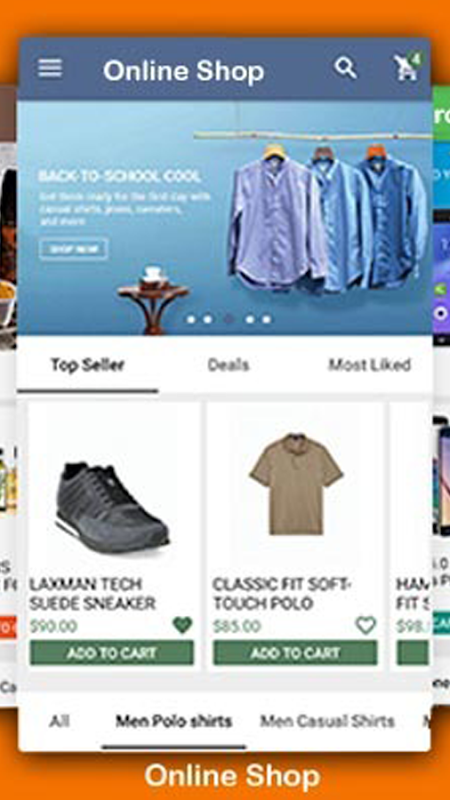Open the Back-to-School Cool banner
Image resolution: width=450 pixels, height=800 pixels.
coord(224,217)
